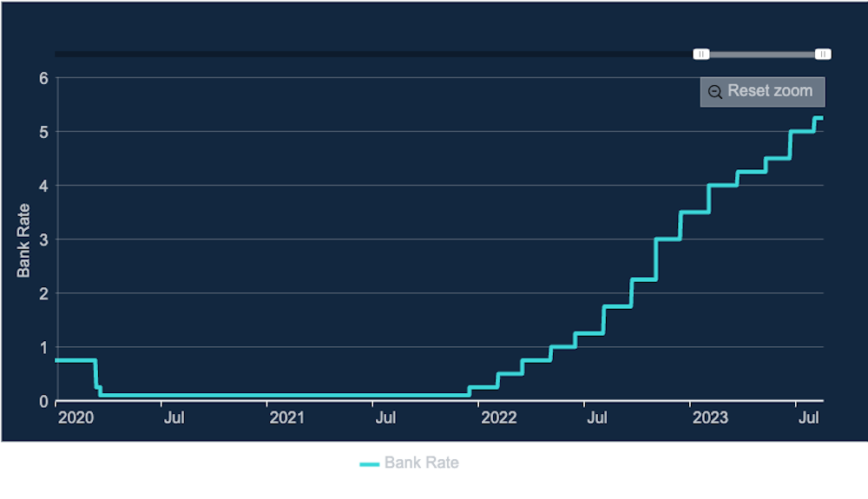This screenshot has width=868, height=499.
Task: Click the Jul label between 2020 and 2021
Action: coord(174,418)
